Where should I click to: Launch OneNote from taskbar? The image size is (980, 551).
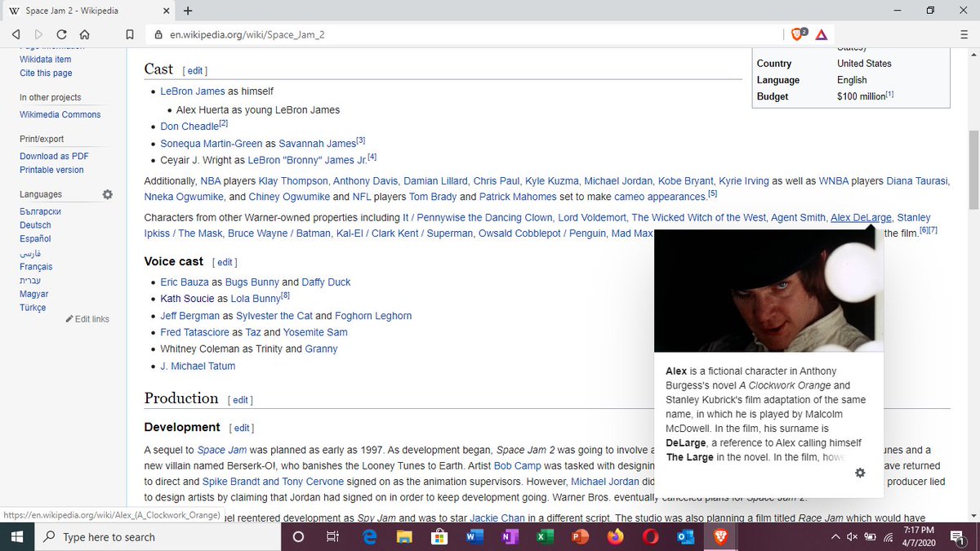tap(510, 536)
